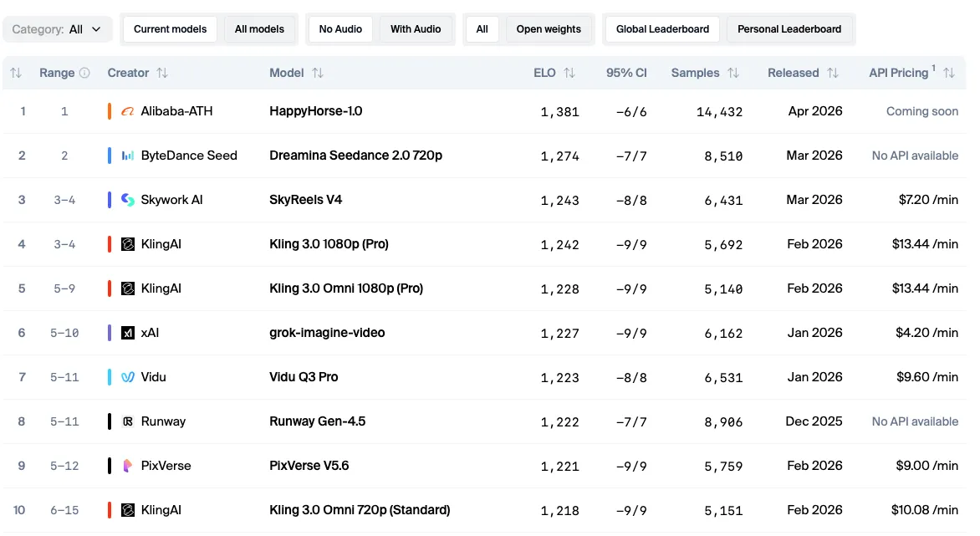
Task: Click the ByteDance Seed logo icon
Action: (x=128, y=156)
